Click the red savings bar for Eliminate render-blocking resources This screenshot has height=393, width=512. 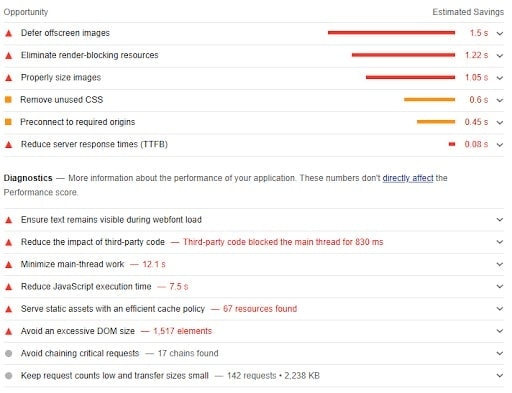tap(403, 55)
